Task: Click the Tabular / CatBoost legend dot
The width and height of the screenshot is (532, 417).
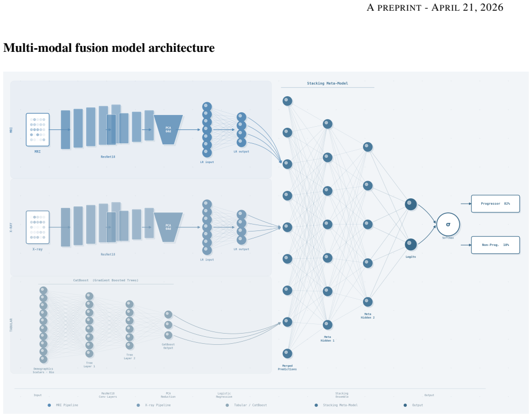Action: 227,405
